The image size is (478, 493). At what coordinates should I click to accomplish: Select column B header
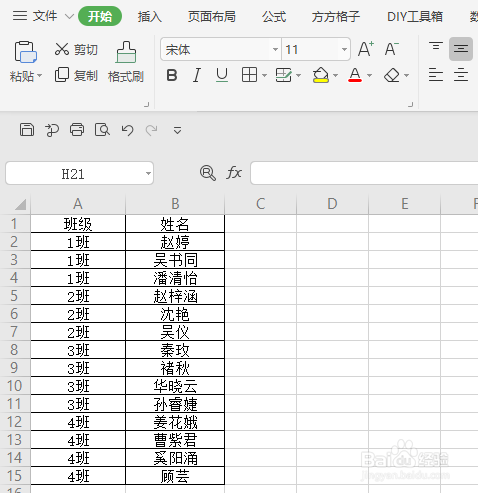pos(175,204)
